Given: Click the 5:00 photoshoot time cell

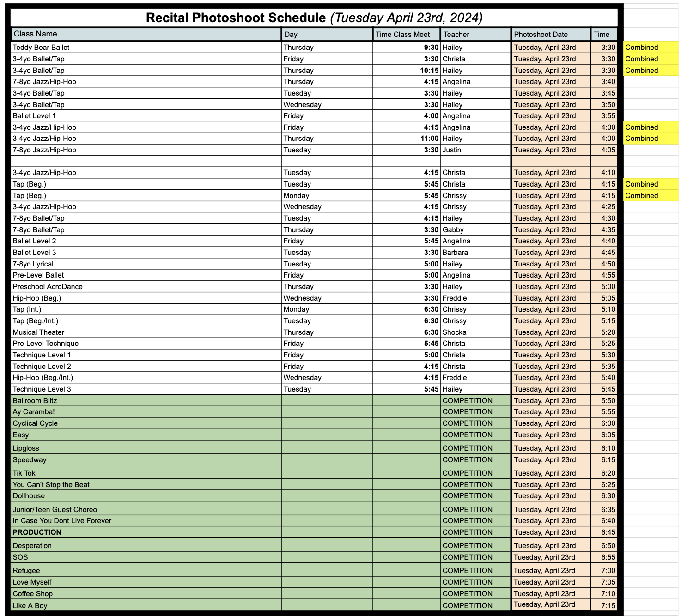Looking at the screenshot, I should tap(604, 287).
